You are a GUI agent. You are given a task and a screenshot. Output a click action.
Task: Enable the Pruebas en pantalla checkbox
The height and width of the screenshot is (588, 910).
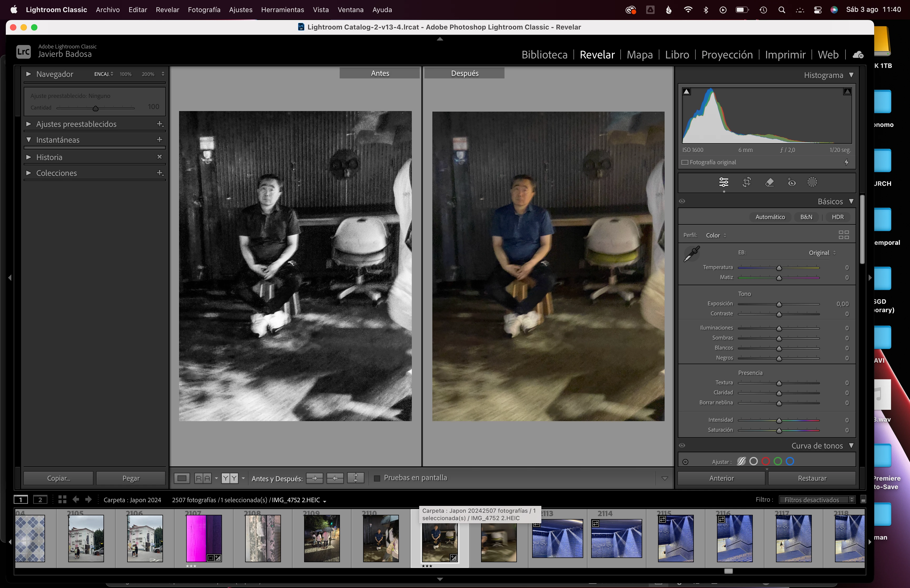coord(377,478)
